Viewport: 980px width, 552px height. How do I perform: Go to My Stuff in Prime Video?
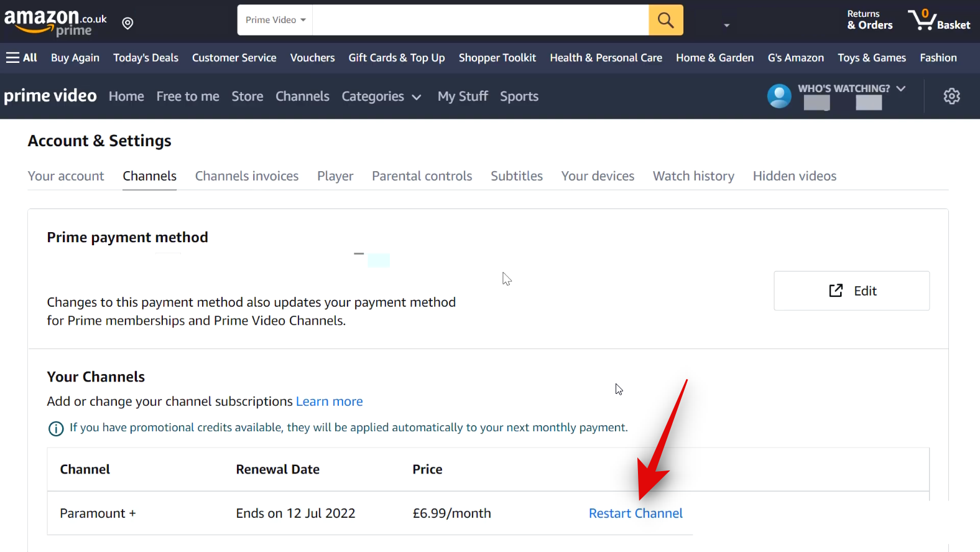point(463,96)
